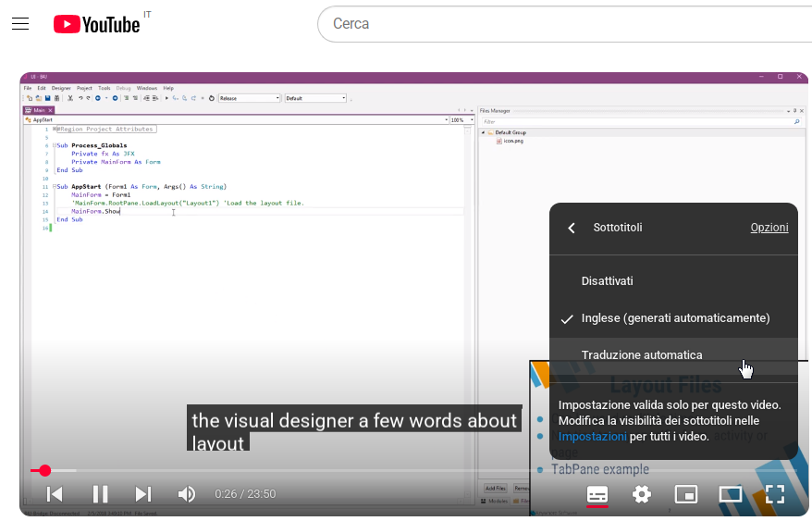Open the YouTube hamburger guide menu

coord(20,24)
